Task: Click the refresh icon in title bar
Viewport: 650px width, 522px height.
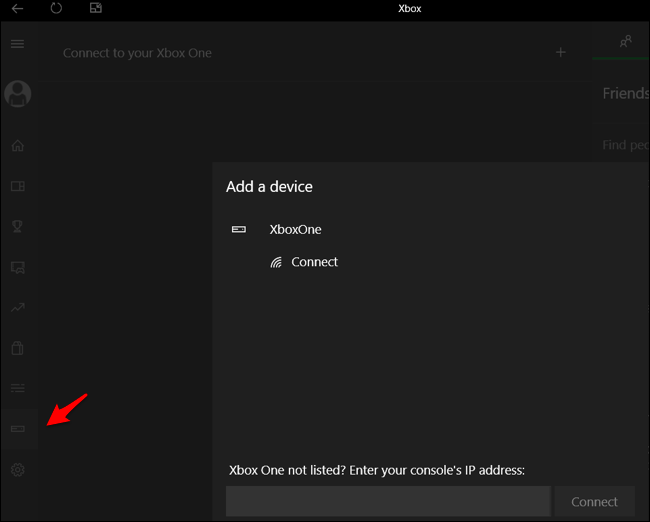Action: pos(56,8)
